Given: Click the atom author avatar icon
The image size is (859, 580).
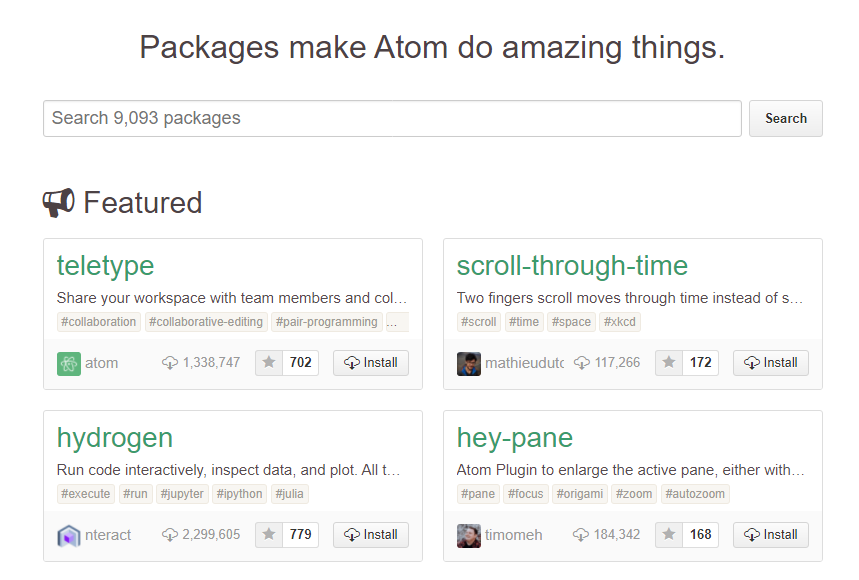Looking at the screenshot, I should (69, 364).
